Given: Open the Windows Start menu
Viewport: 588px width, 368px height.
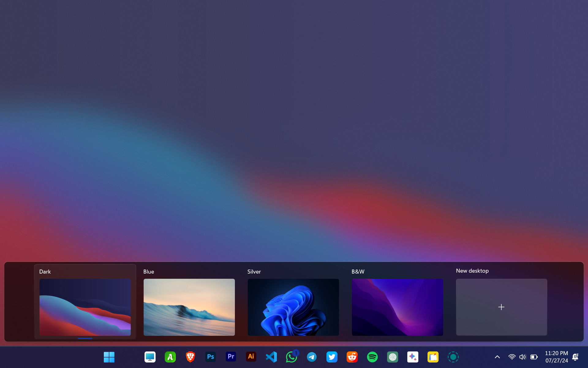Looking at the screenshot, I should 109,357.
